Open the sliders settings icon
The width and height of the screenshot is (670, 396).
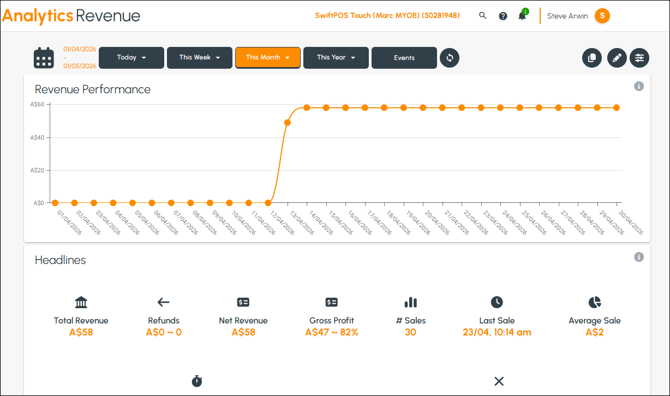click(x=639, y=58)
